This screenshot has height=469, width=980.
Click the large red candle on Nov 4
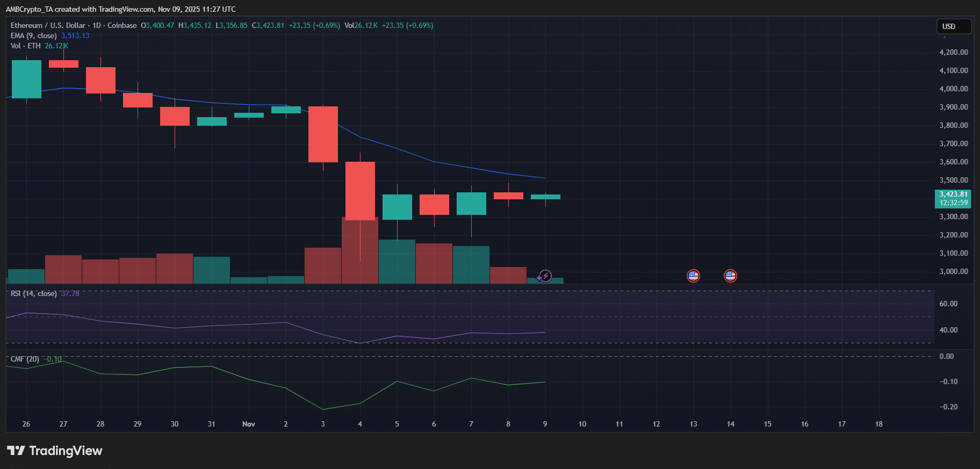(x=360, y=191)
